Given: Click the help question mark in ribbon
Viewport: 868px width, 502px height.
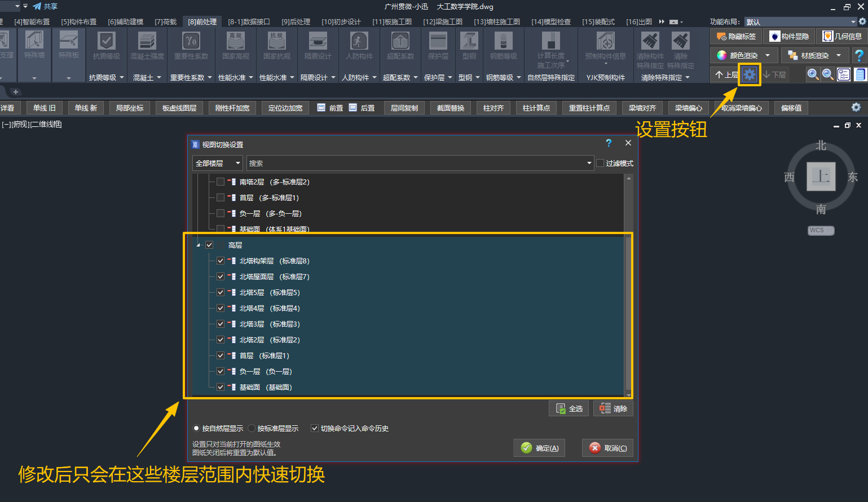Looking at the screenshot, I should pyautogui.click(x=859, y=55).
